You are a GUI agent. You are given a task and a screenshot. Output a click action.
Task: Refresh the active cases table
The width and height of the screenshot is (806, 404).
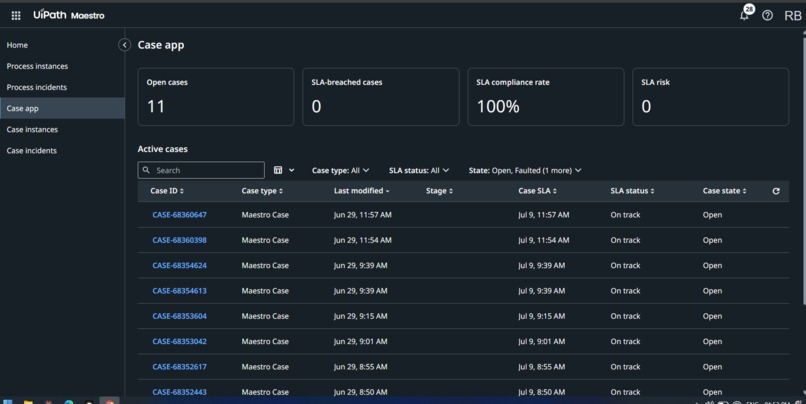(776, 191)
